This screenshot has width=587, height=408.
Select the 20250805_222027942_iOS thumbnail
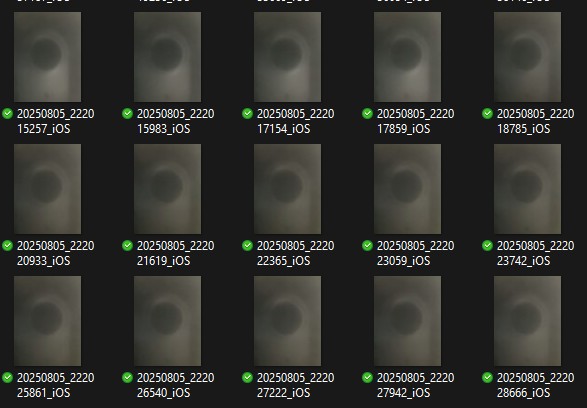click(x=407, y=321)
